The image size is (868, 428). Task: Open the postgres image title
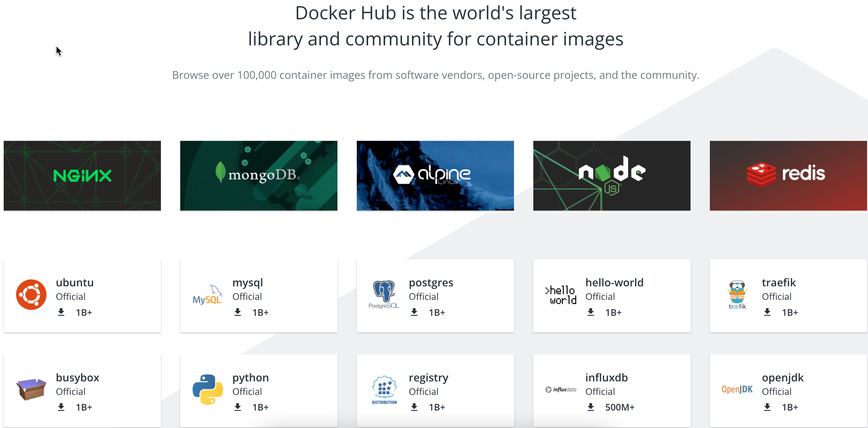431,283
